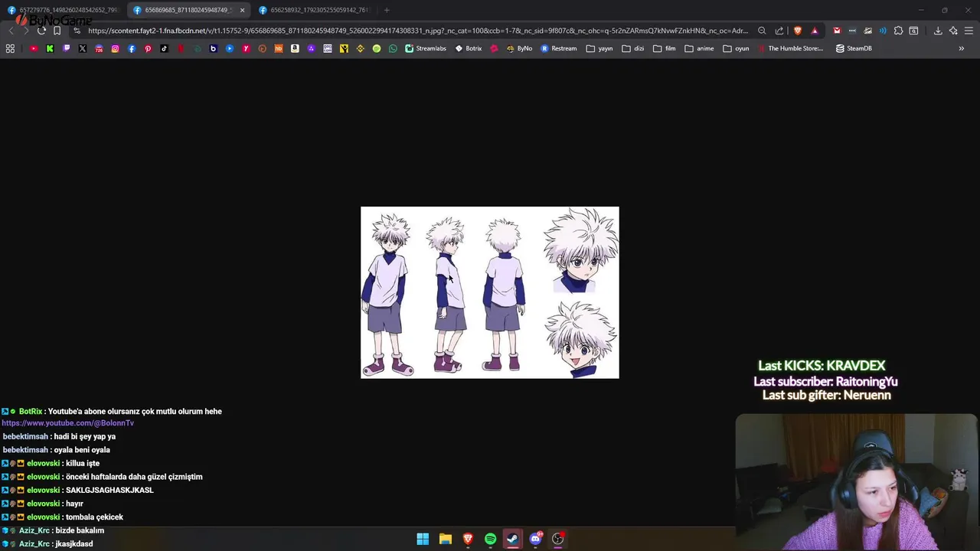Reload the current page
The width and height of the screenshot is (980, 551).
[41, 31]
